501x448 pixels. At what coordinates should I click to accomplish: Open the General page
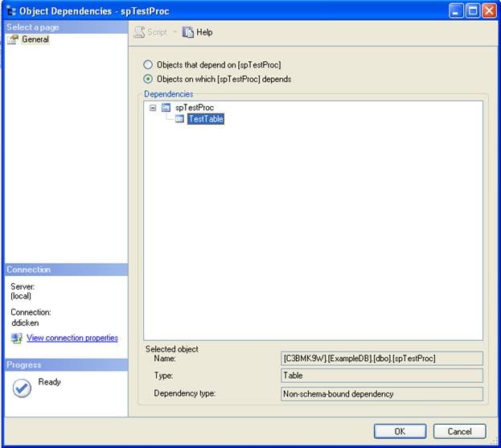click(x=35, y=39)
